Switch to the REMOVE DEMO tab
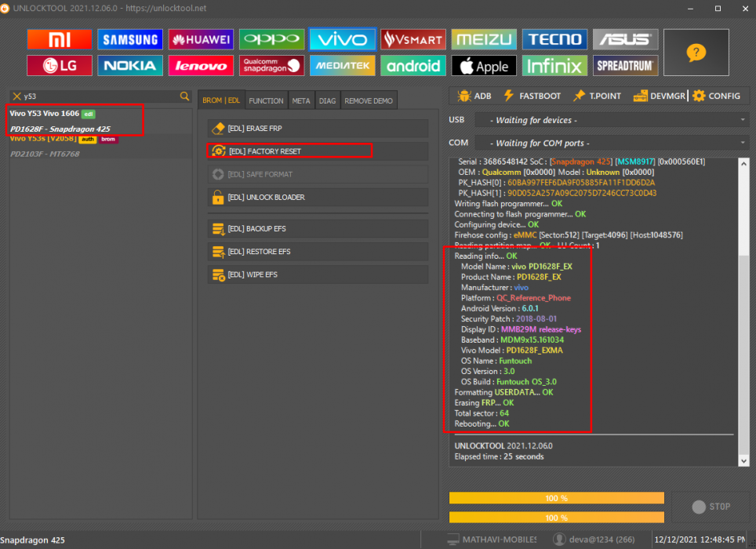Image resolution: width=756 pixels, height=549 pixels. pos(369,100)
